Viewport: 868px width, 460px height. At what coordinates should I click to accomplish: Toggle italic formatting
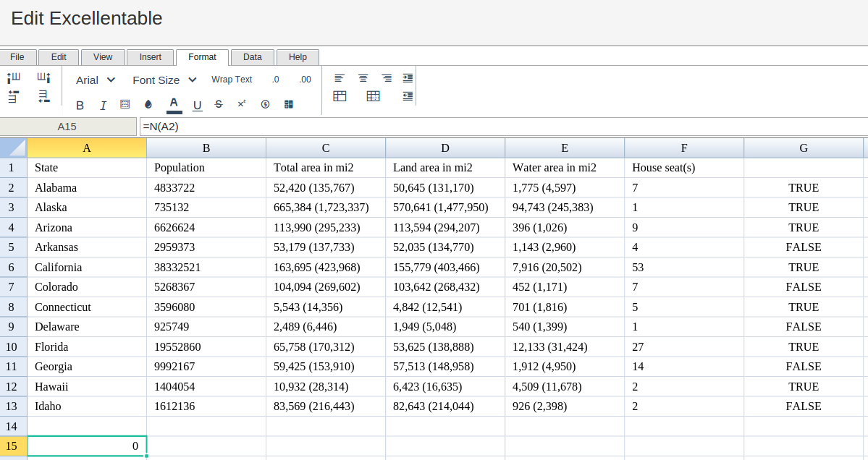click(103, 105)
